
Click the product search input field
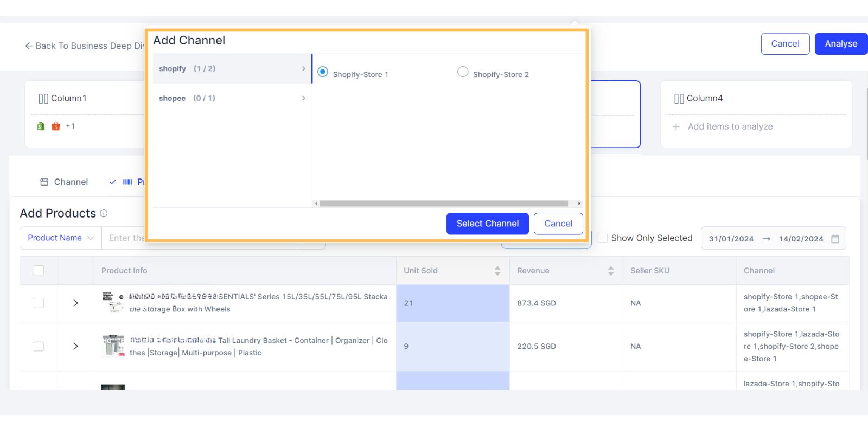(202, 238)
